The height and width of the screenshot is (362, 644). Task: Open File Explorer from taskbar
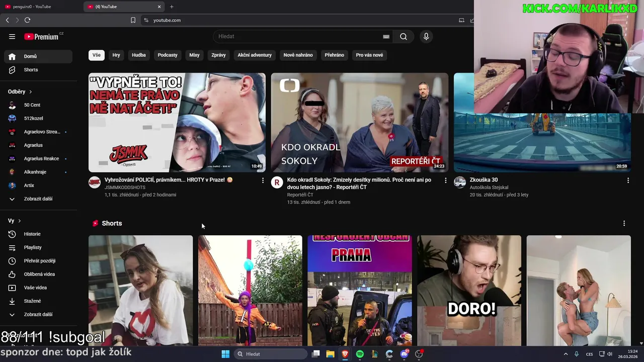click(x=330, y=354)
